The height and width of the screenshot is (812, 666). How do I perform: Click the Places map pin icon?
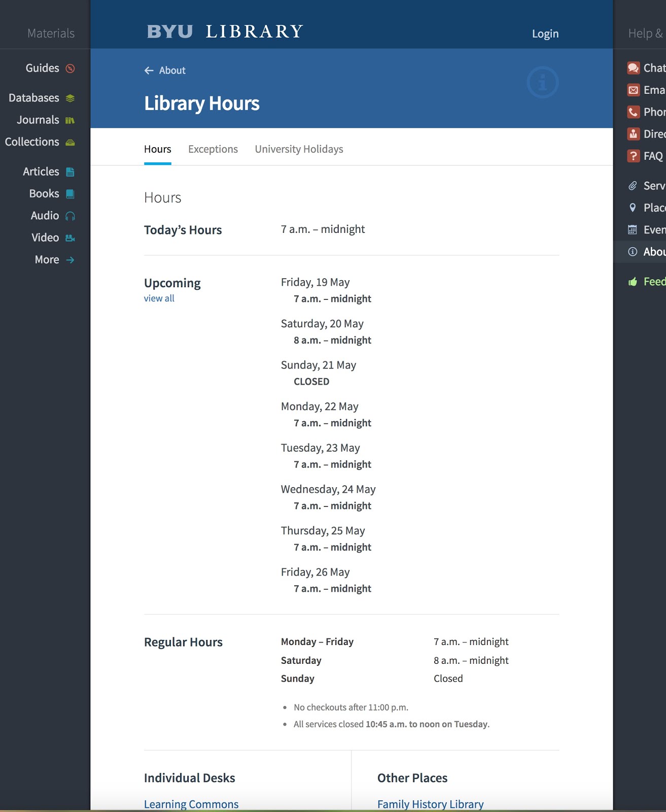pyautogui.click(x=633, y=208)
